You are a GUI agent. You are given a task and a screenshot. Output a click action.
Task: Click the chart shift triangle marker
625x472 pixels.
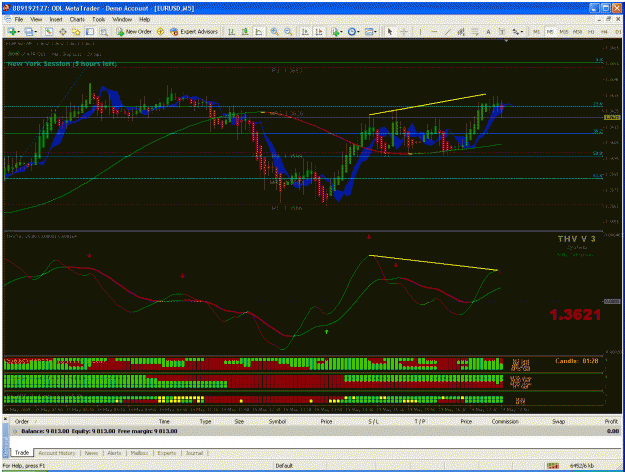click(506, 41)
